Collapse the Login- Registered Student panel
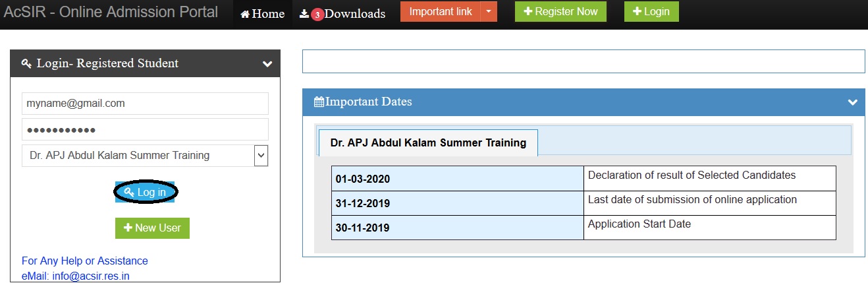The height and width of the screenshot is (283, 868). [267, 64]
